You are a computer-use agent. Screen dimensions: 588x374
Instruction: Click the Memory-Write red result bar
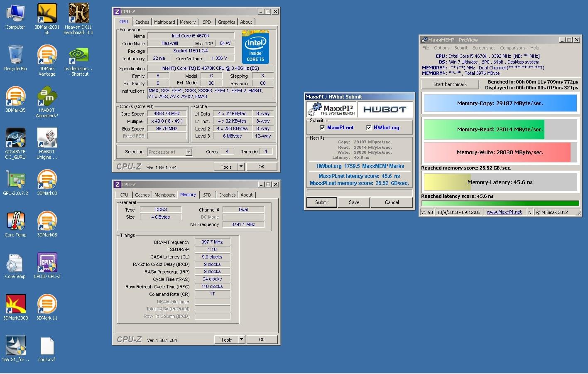tap(497, 152)
